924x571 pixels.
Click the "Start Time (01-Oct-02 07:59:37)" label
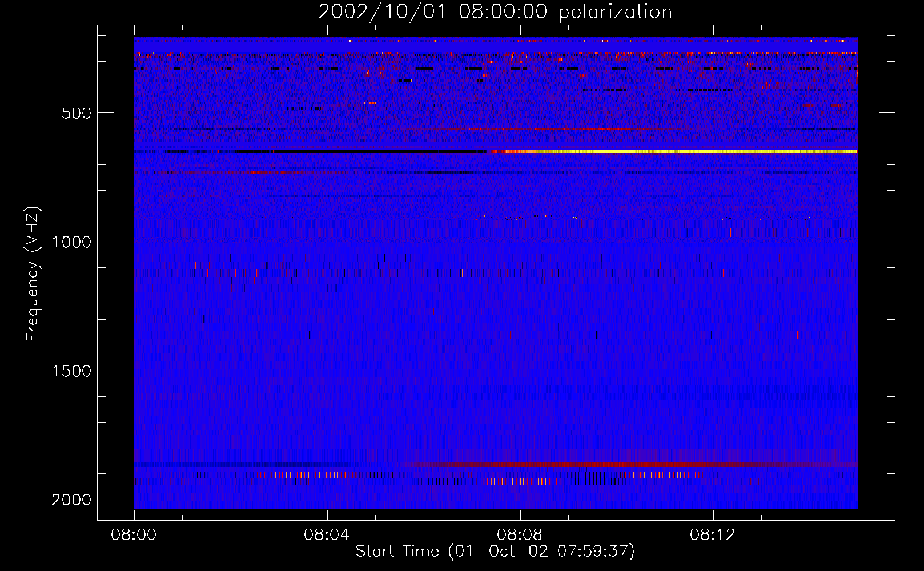(x=495, y=552)
